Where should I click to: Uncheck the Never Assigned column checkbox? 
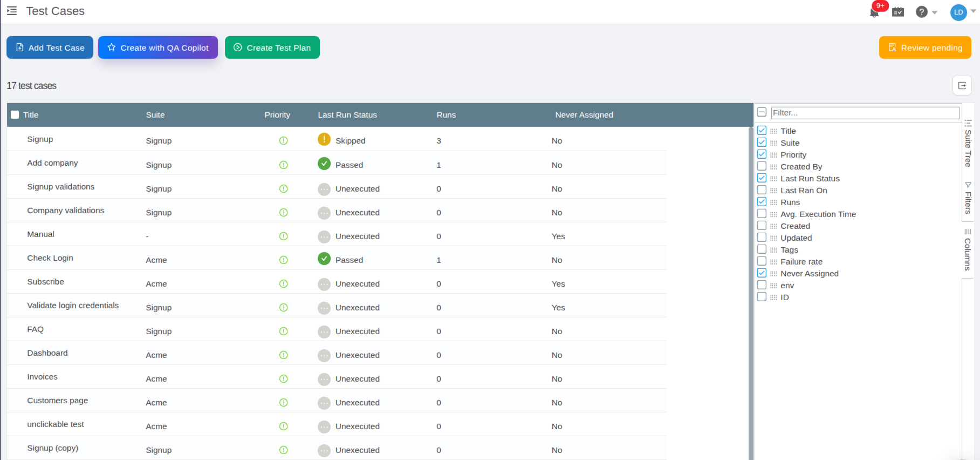(x=762, y=273)
